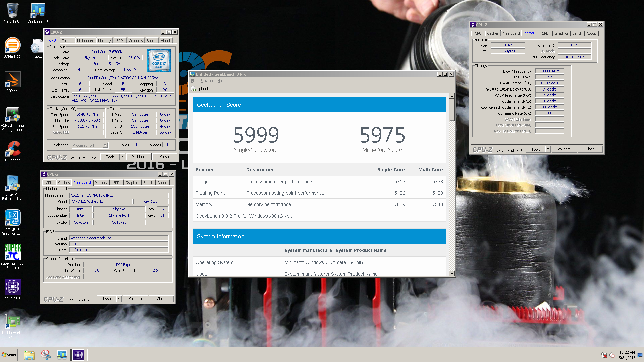Open the Help menu in Geekbench
This screenshot has height=362, width=644.
point(221,81)
